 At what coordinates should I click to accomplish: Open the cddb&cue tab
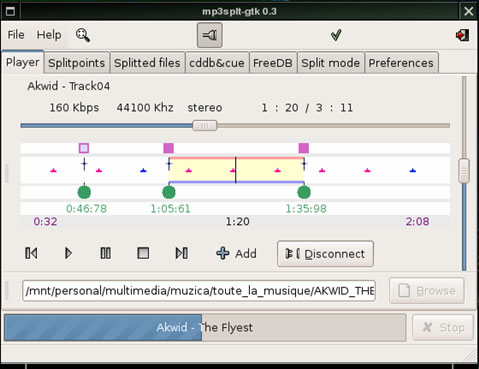(217, 63)
